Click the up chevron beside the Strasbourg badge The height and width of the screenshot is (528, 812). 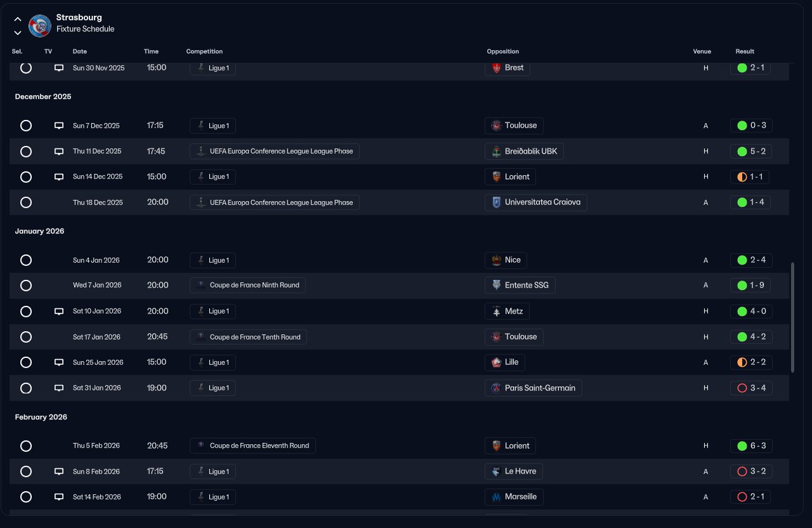[18, 19]
